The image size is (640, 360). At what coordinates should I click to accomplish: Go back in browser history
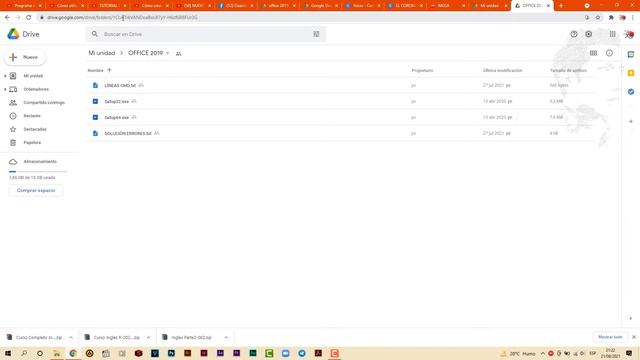pos(7,18)
